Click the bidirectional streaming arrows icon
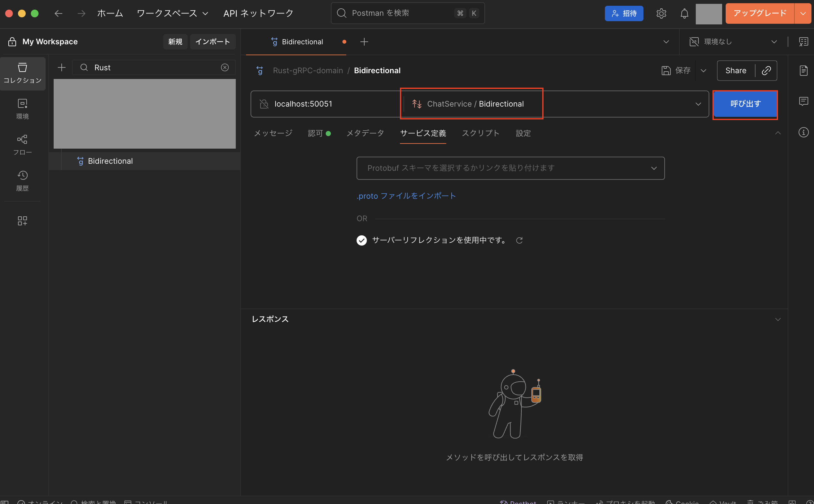814x504 pixels. [417, 104]
